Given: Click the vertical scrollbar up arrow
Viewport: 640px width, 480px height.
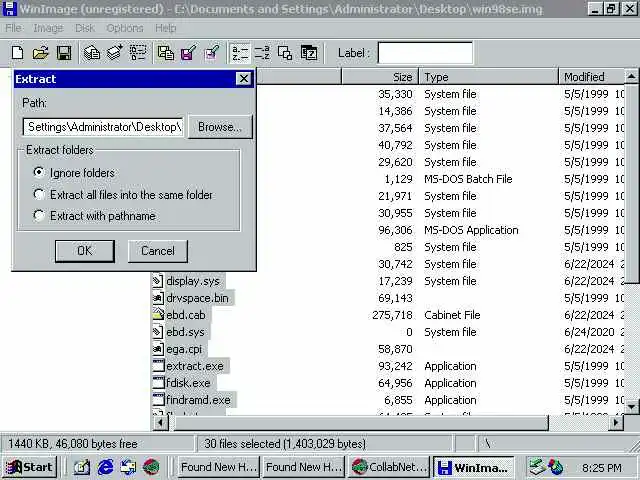Looking at the screenshot, I should coord(632,76).
